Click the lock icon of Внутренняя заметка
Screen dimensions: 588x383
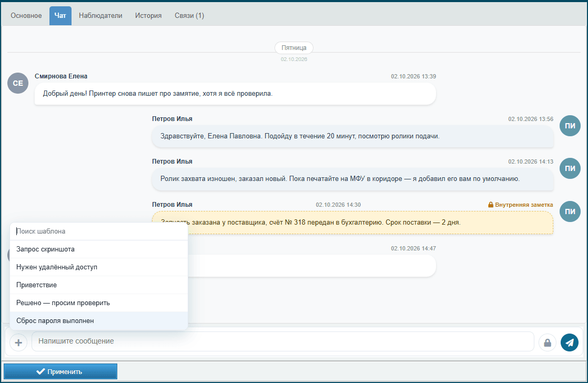(491, 205)
